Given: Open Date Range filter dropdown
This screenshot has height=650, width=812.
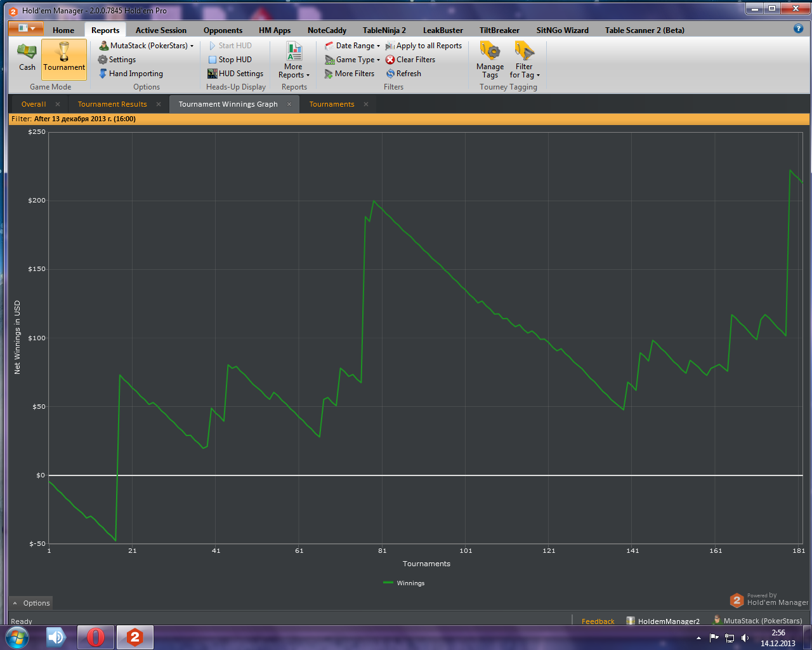Looking at the screenshot, I should 352,46.
